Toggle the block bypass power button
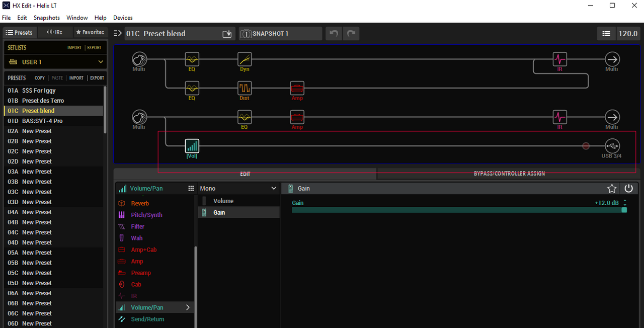Screen dimensions: 644x328 pyautogui.click(x=628, y=189)
